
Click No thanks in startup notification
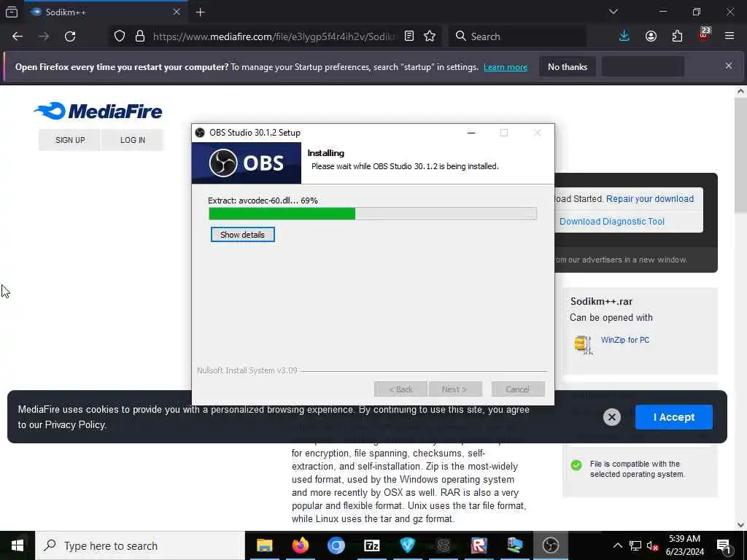click(568, 67)
